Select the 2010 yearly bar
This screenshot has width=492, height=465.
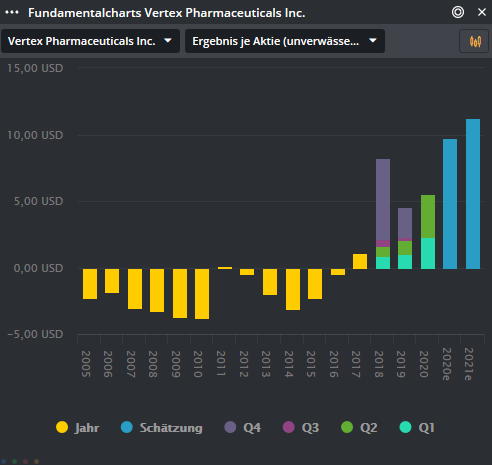pyautogui.click(x=202, y=294)
